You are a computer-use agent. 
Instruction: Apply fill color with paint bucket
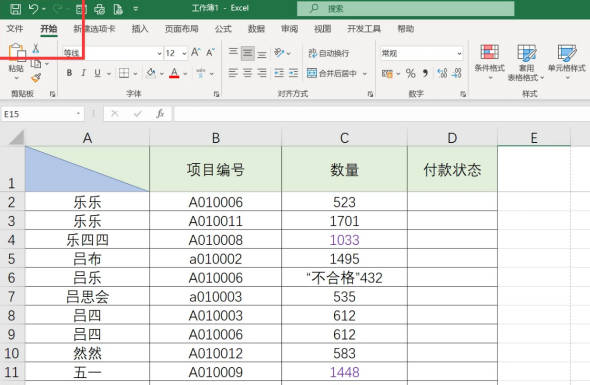tap(151, 73)
